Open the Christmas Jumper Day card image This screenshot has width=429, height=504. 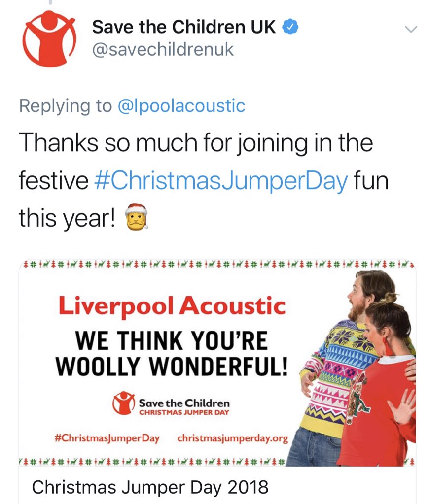[217, 363]
